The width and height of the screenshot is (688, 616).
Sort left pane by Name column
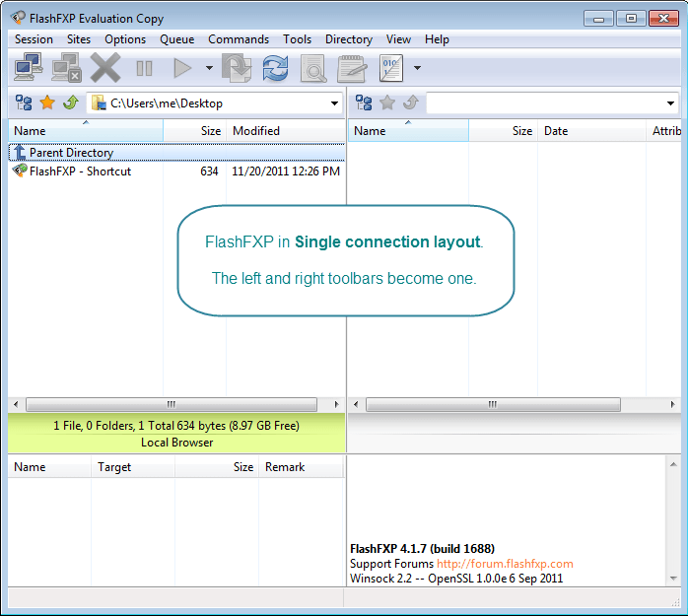click(x=86, y=131)
